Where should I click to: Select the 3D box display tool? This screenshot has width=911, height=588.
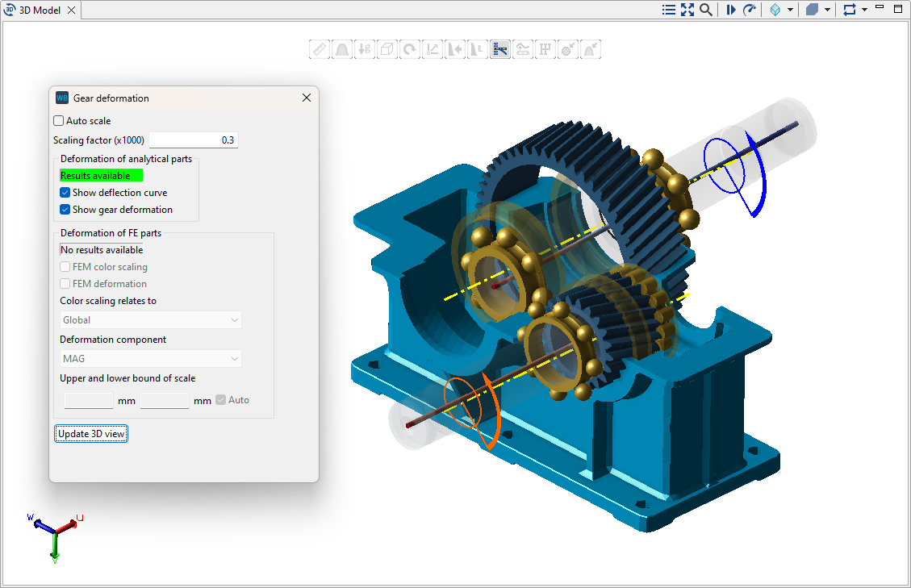(387, 48)
